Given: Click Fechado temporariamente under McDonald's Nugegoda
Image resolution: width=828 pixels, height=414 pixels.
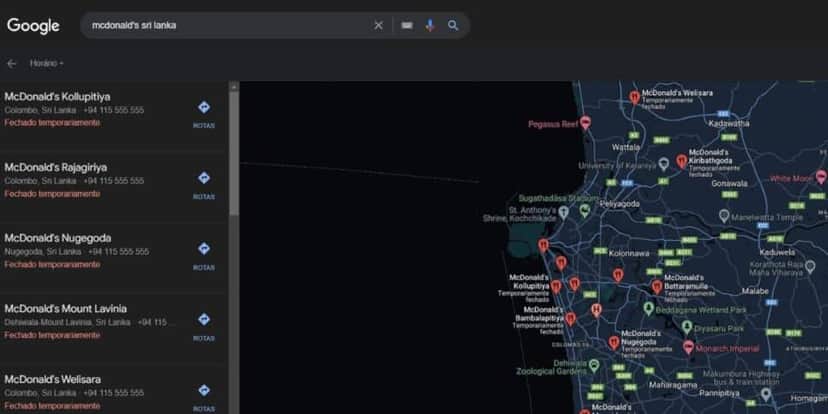Looking at the screenshot, I should pos(52,265).
